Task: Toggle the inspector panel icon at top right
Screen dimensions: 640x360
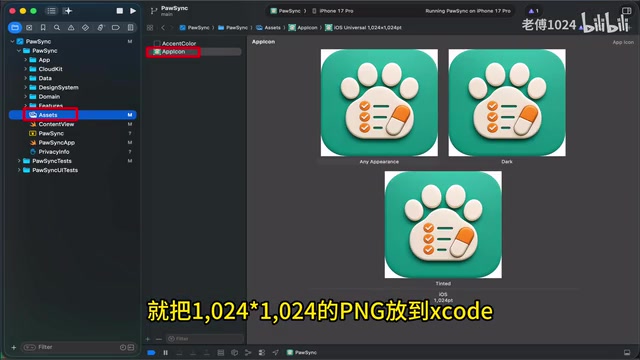Action: point(627,11)
